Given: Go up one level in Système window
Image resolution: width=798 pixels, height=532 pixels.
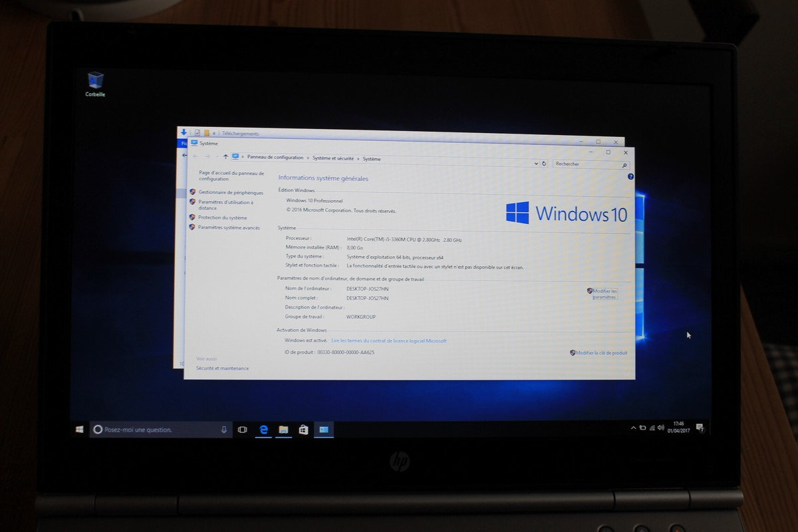Looking at the screenshot, I should click(225, 157).
